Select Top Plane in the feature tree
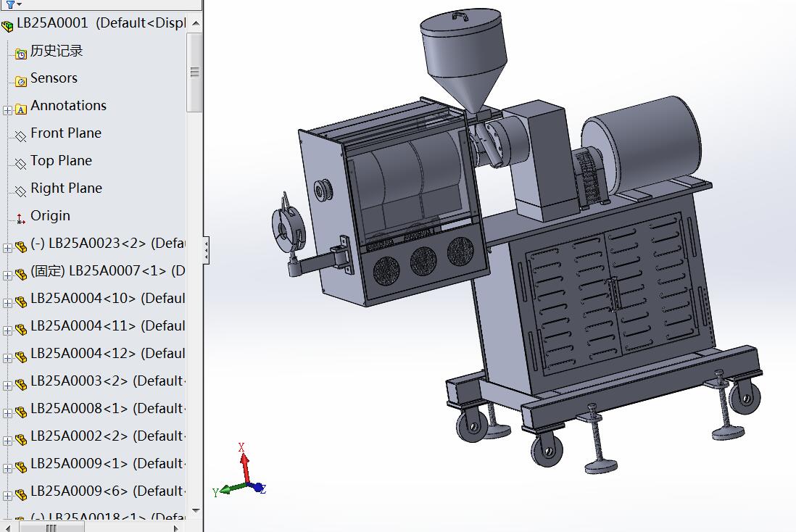 [x=60, y=161]
